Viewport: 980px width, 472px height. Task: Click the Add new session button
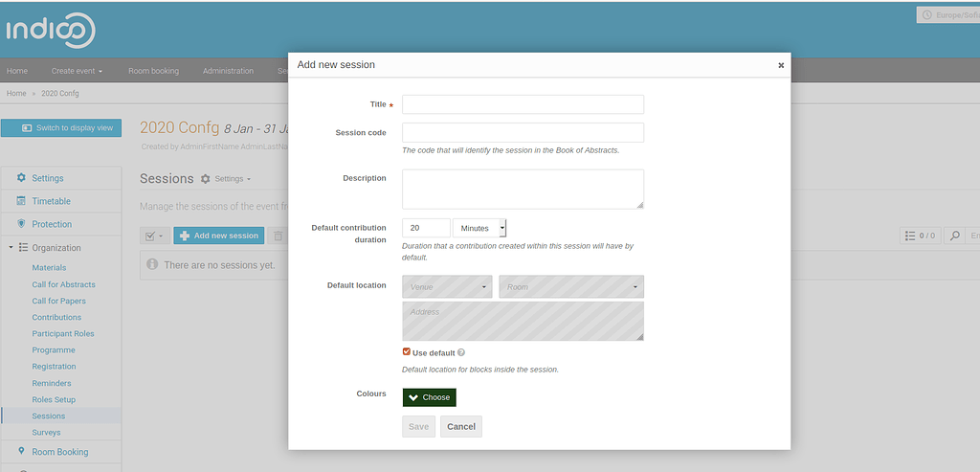point(219,236)
